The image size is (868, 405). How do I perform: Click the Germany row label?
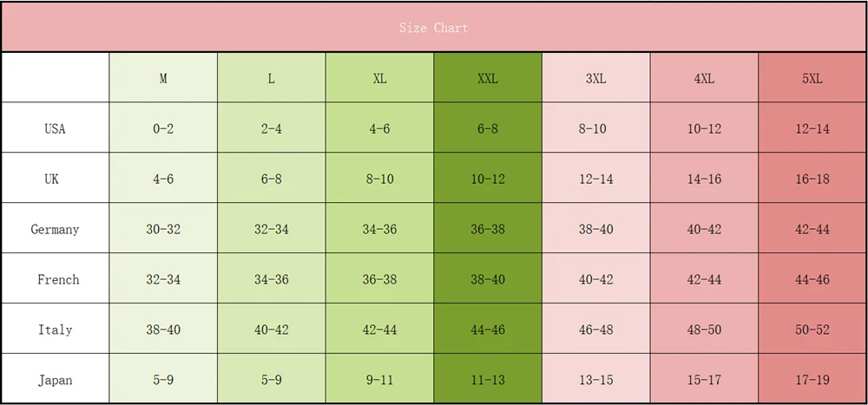pyautogui.click(x=56, y=229)
